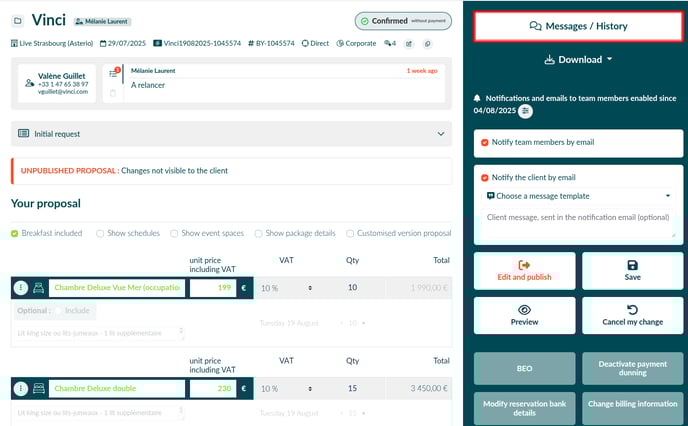Expand the Initial request section
This screenshot has width=688, height=426.
441,133
